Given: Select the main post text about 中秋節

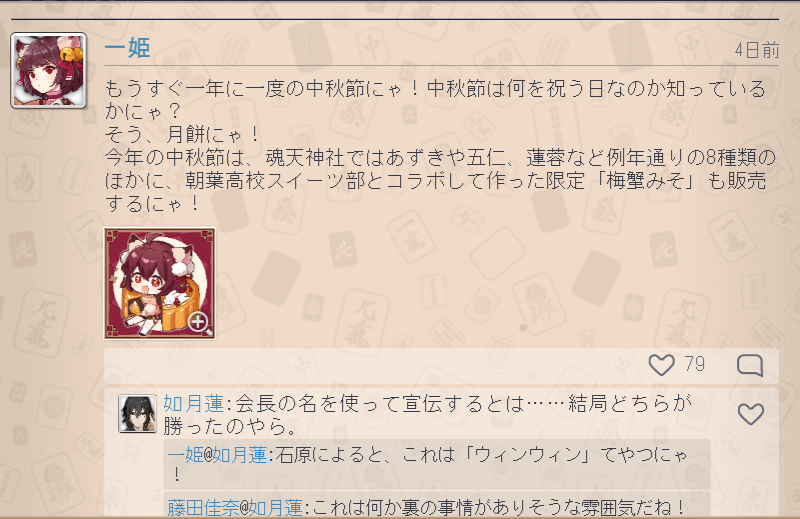Looking at the screenshot, I should pyautogui.click(x=441, y=145).
